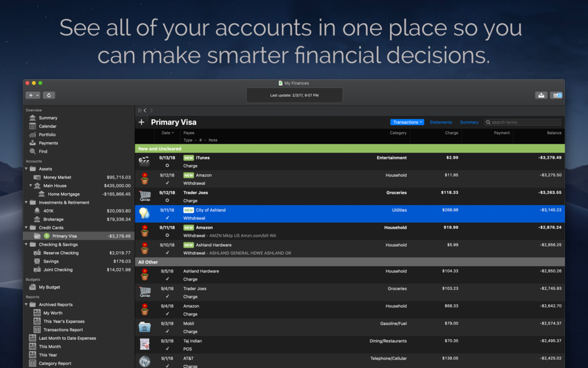588x368 pixels.
Task: Click the sync/refresh icon in the toolbar
Action: click(x=49, y=94)
